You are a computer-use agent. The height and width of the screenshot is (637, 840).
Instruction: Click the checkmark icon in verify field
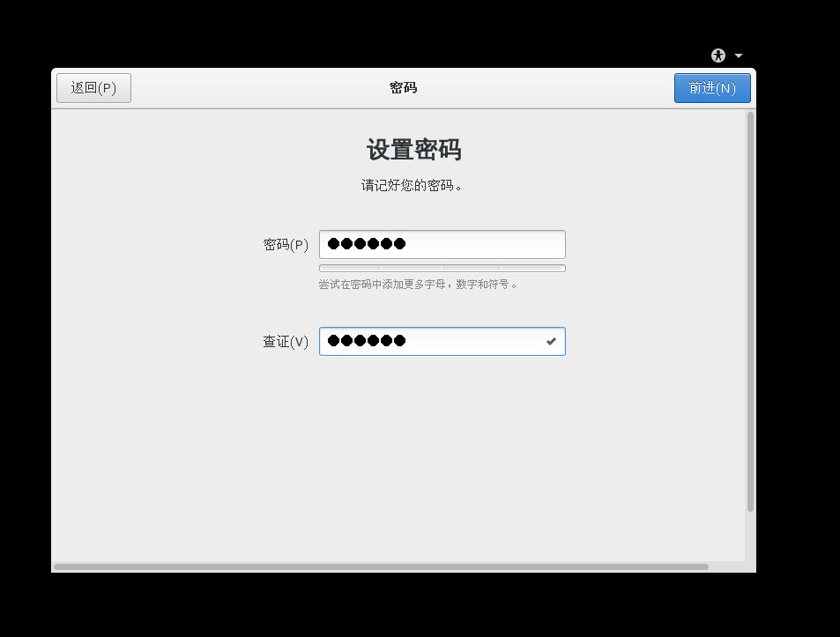(x=551, y=341)
